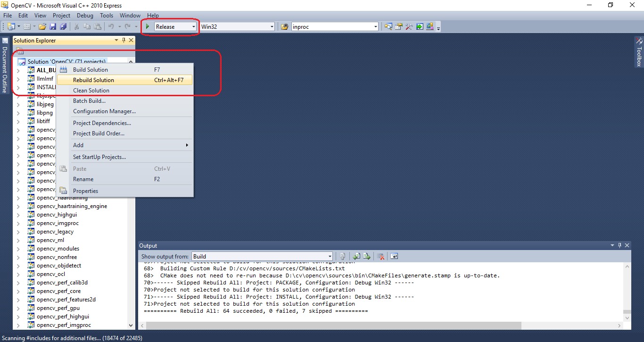The width and height of the screenshot is (644, 342).
Task: Select the opencv_legacy project
Action: pyautogui.click(x=55, y=232)
